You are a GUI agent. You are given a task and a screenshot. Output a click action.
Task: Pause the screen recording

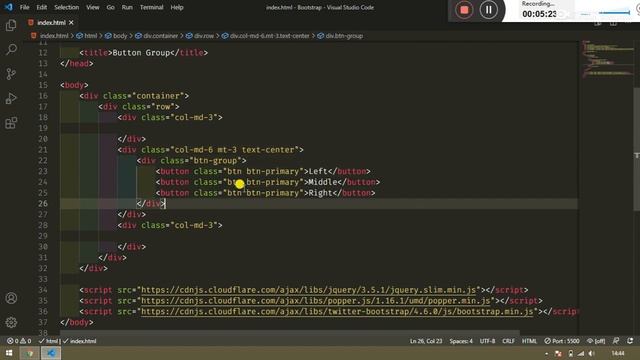tap(488, 10)
